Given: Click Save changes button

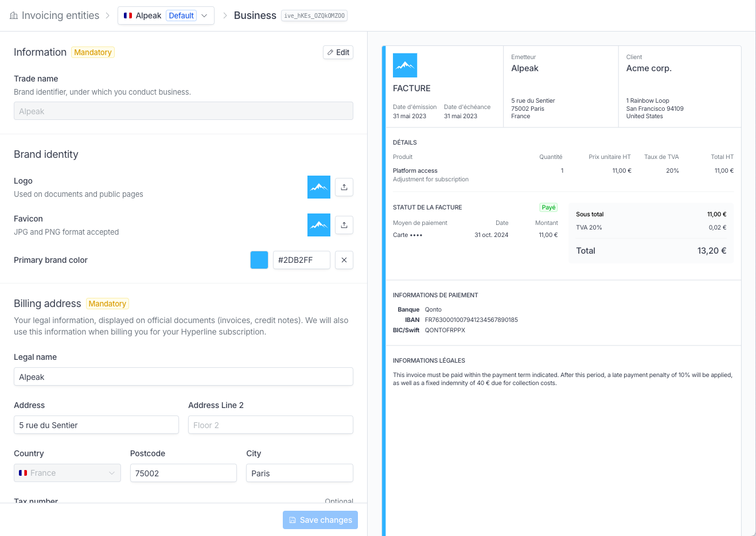Looking at the screenshot, I should click(x=320, y=520).
